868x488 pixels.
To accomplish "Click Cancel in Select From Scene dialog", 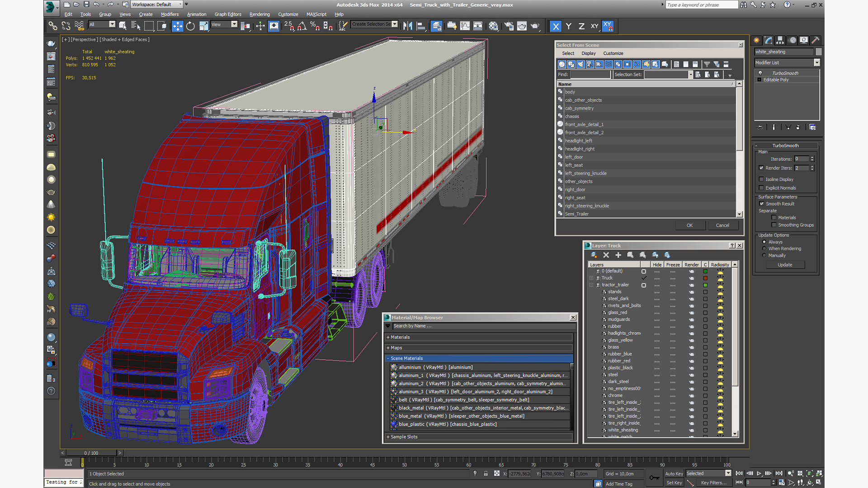I will [722, 225].
